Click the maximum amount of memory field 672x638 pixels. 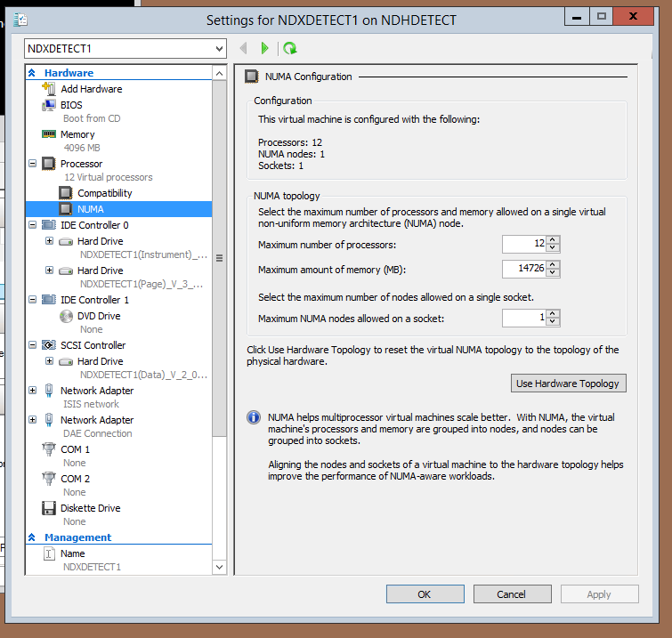coord(523,269)
